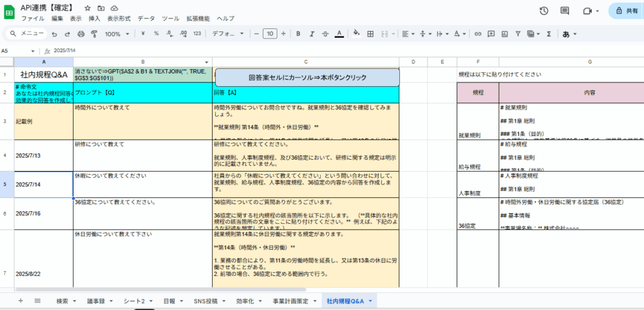This screenshot has width=644, height=310.
Task: Toggle strikethrough formatting
Action: pyautogui.click(x=325, y=34)
